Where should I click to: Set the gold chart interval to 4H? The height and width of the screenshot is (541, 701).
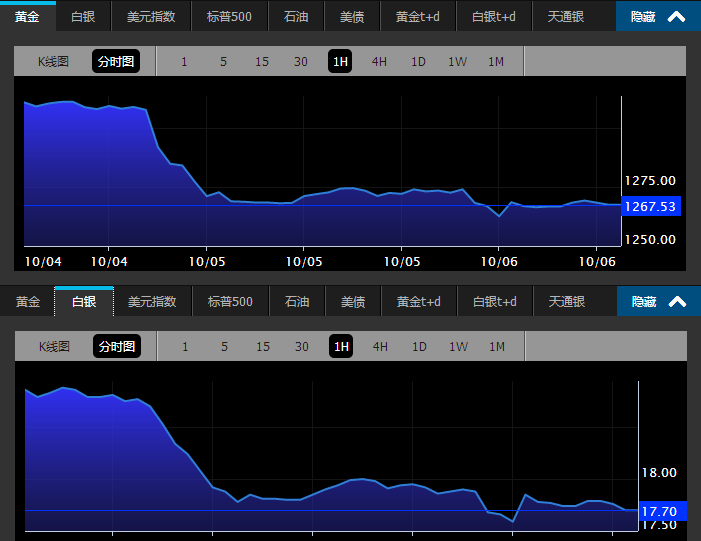[379, 62]
